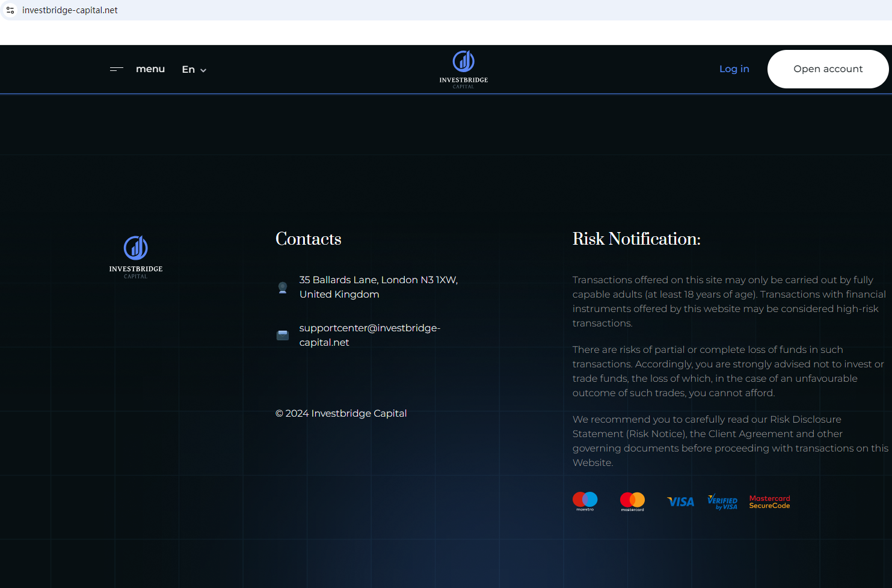
Task: Click the VISA payment logo
Action: coord(680,501)
